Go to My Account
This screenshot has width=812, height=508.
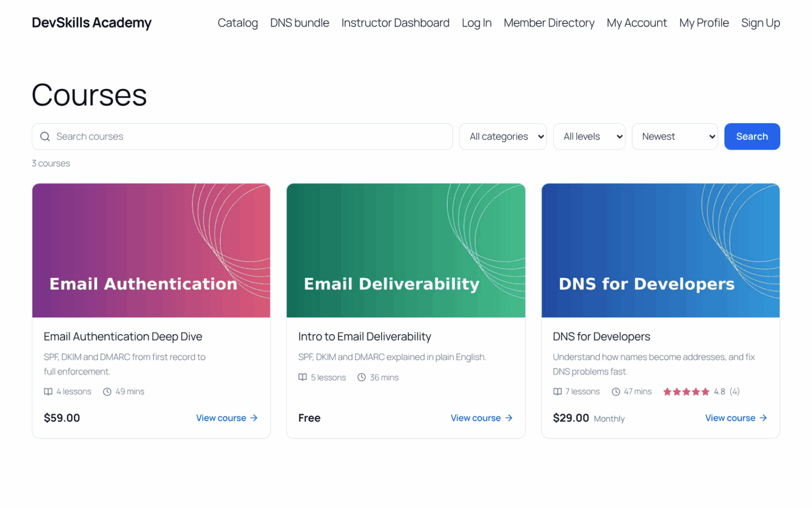(637, 23)
